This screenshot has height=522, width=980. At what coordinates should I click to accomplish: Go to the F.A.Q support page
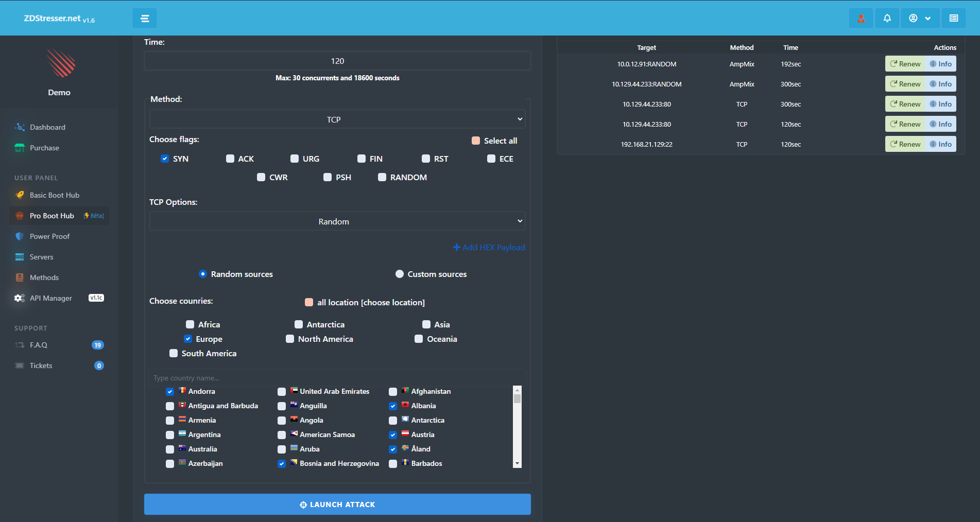[38, 345]
